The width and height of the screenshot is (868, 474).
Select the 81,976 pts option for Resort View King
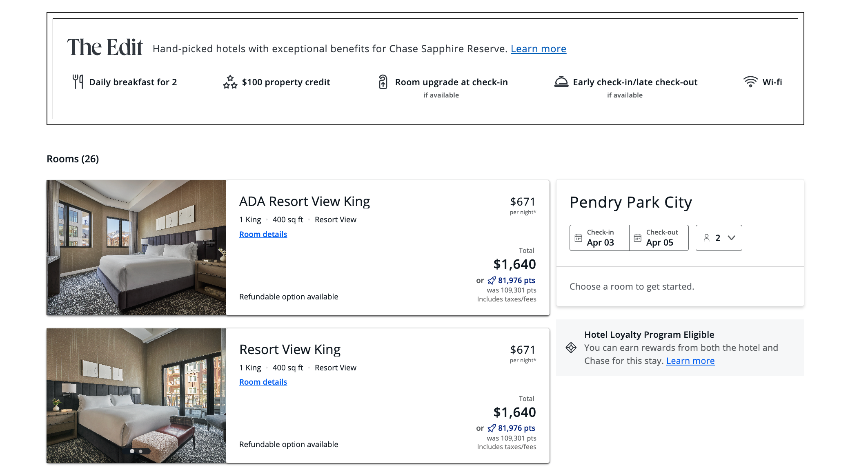pyautogui.click(x=516, y=428)
